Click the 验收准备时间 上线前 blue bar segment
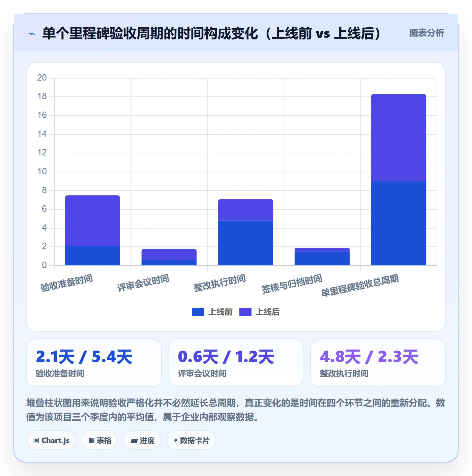 click(x=92, y=256)
